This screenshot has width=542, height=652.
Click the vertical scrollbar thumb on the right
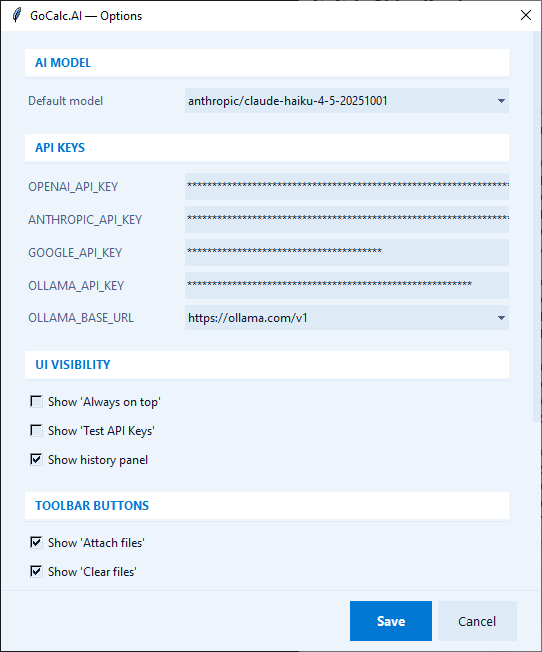537,227
